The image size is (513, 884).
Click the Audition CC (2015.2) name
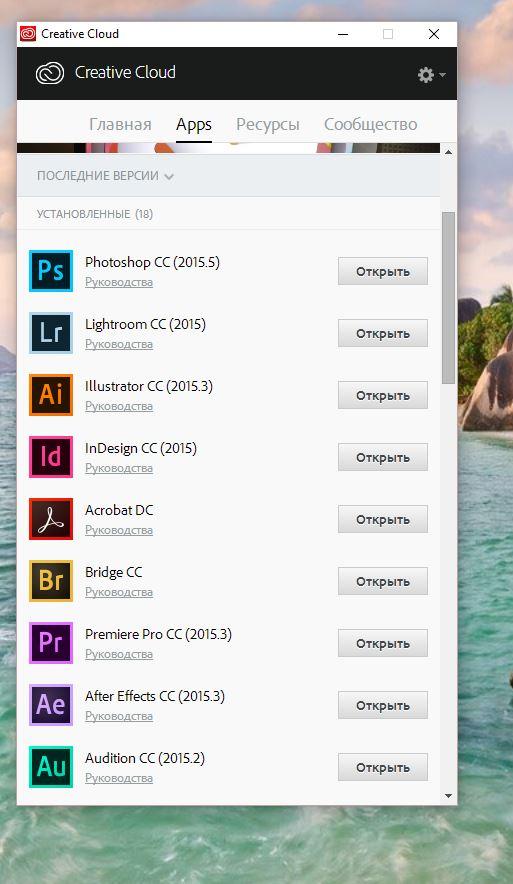point(145,758)
